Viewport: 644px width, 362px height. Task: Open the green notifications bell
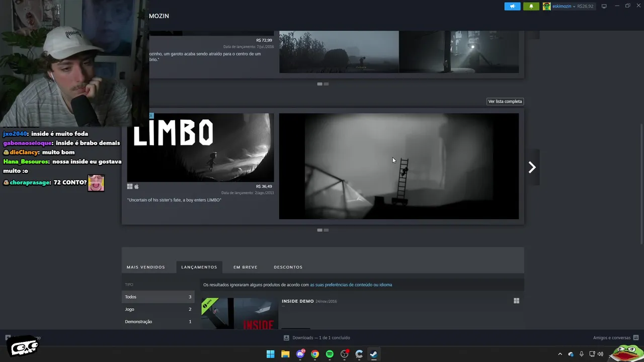(531, 7)
